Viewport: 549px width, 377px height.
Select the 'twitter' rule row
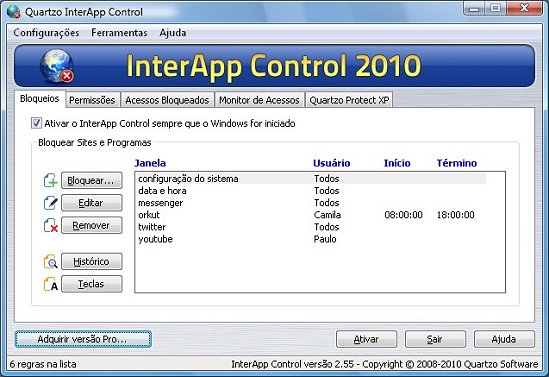coord(311,227)
